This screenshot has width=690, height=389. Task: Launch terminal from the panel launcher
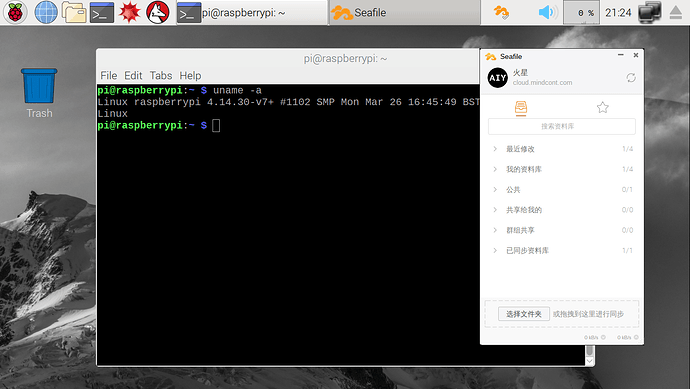click(x=102, y=12)
